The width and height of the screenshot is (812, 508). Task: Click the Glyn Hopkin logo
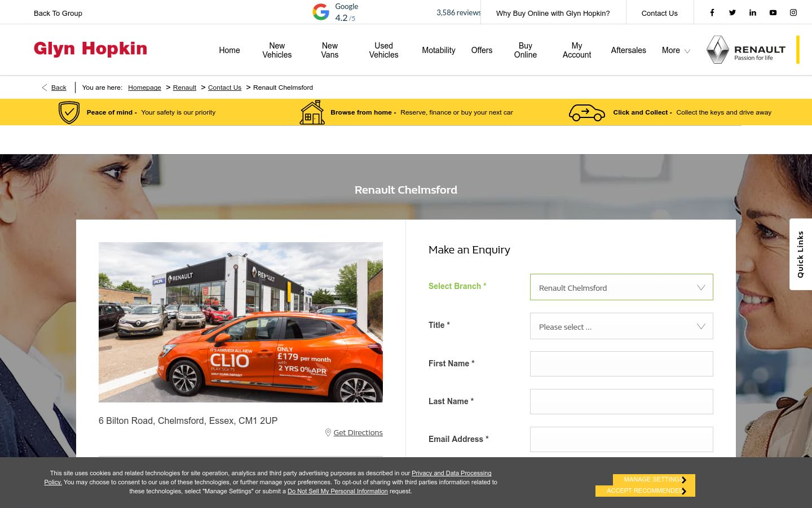90,49
